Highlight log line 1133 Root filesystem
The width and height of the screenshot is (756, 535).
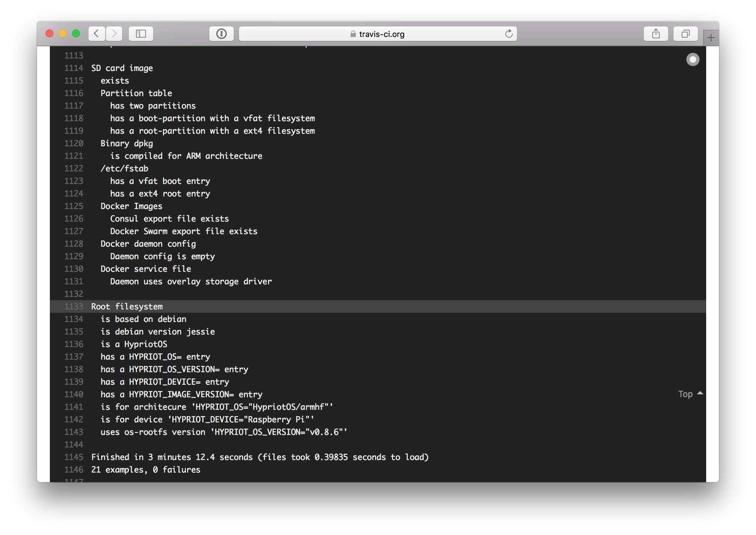pyautogui.click(x=127, y=306)
